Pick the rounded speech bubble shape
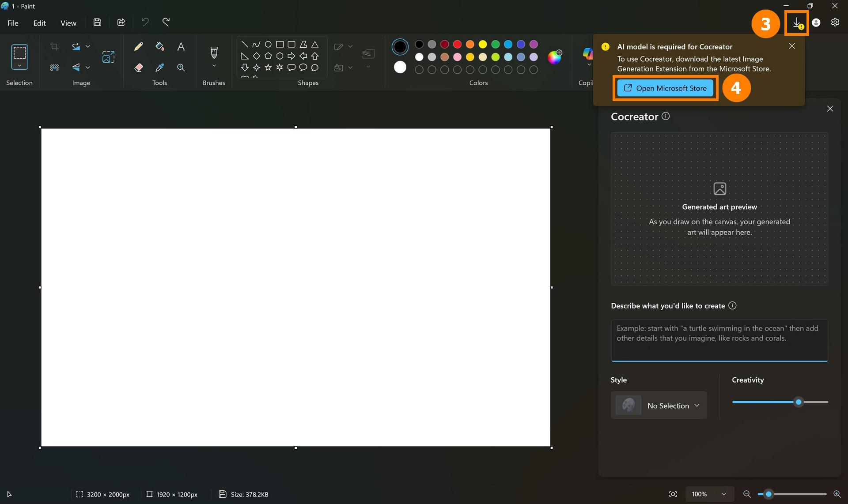Screen dimensions: 848x504 303,67
